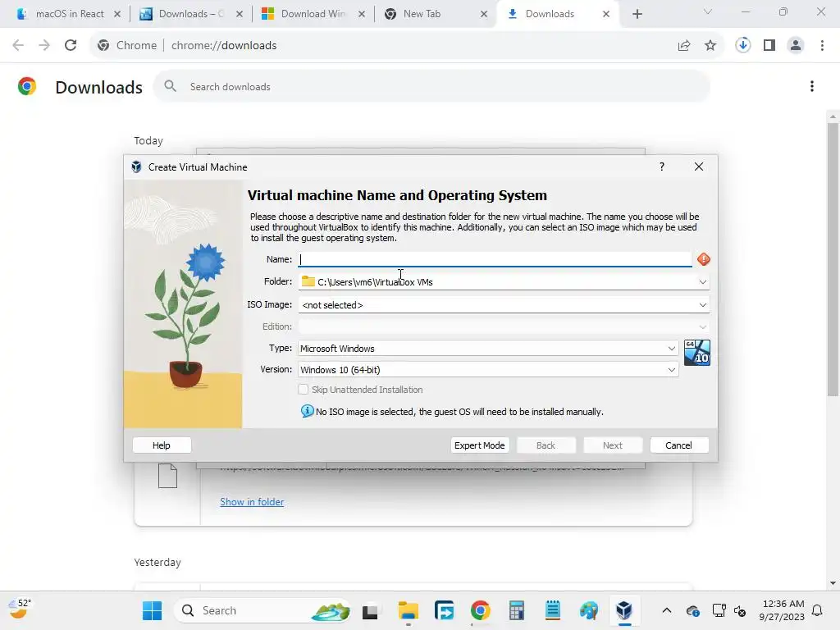The width and height of the screenshot is (840, 630).
Task: Open Task View on the taskbar
Action: point(370,611)
